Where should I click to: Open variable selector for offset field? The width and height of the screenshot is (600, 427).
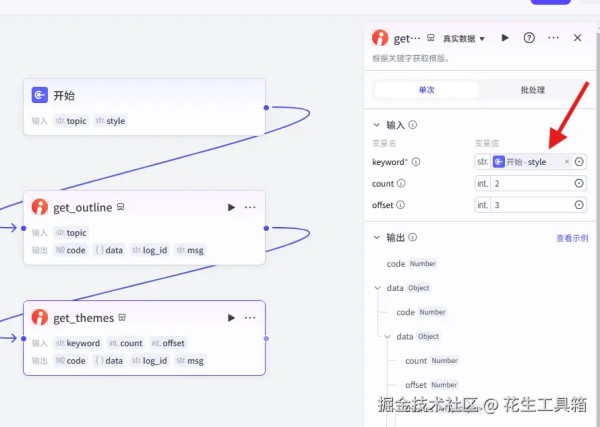[x=579, y=205]
